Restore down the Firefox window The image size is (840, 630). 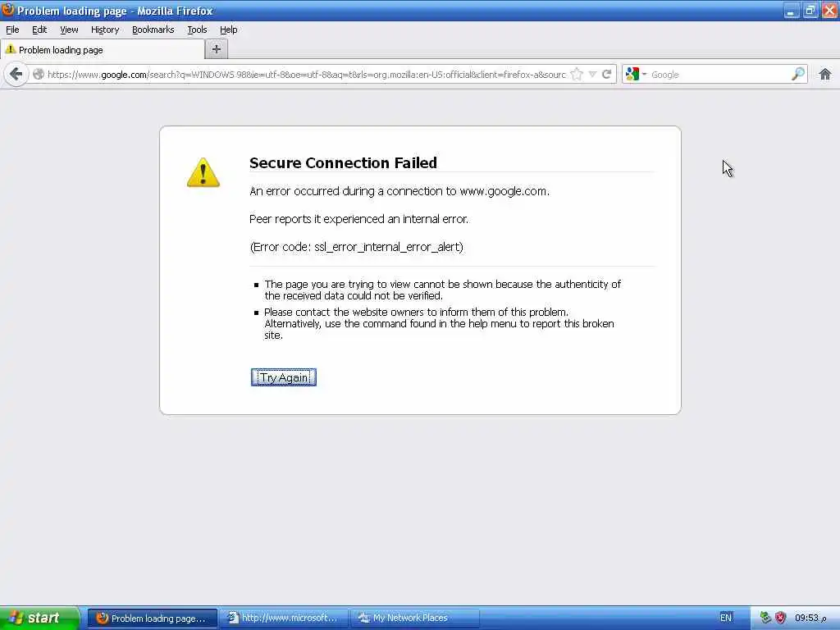810,10
